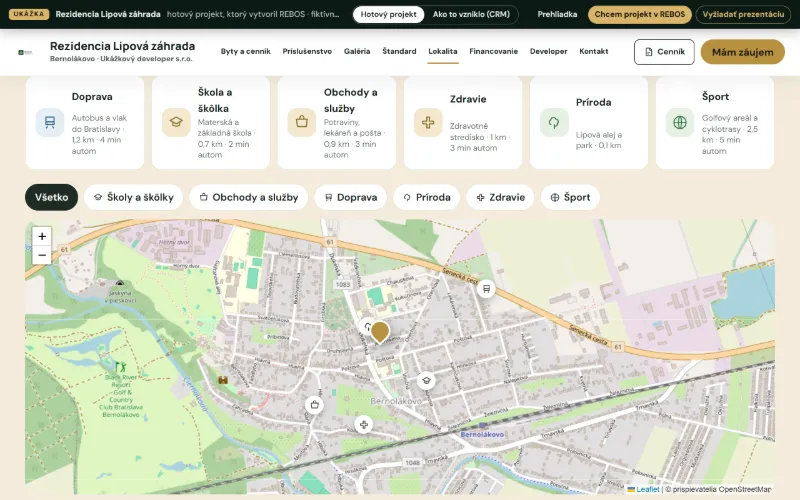Click Chcem projekt v REBOS button

tap(640, 14)
